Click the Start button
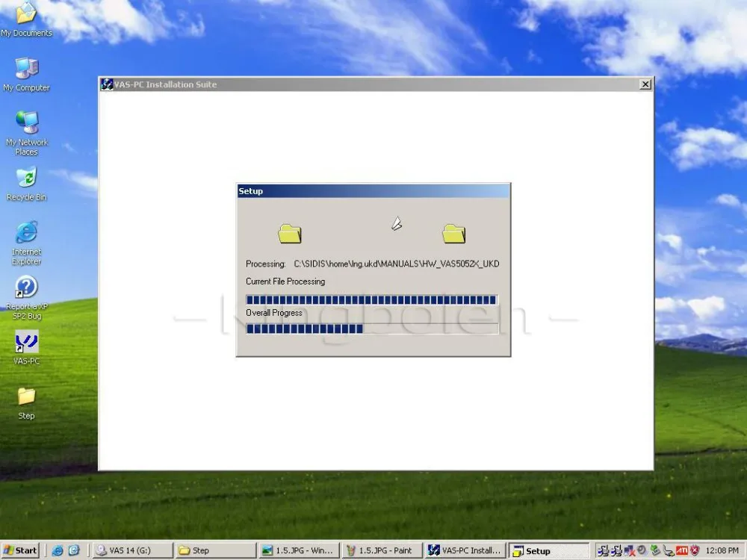The image size is (747, 560). click(x=20, y=550)
